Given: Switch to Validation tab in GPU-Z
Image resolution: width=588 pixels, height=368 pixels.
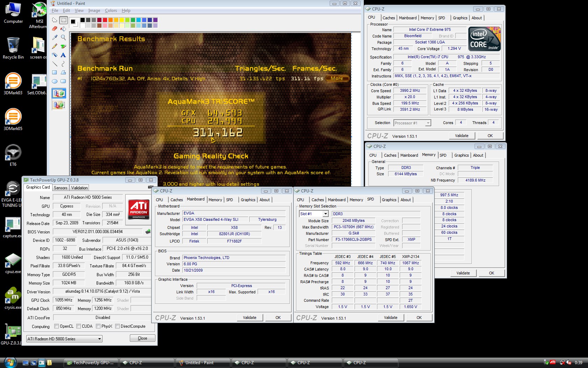Looking at the screenshot, I should click(x=79, y=188).
